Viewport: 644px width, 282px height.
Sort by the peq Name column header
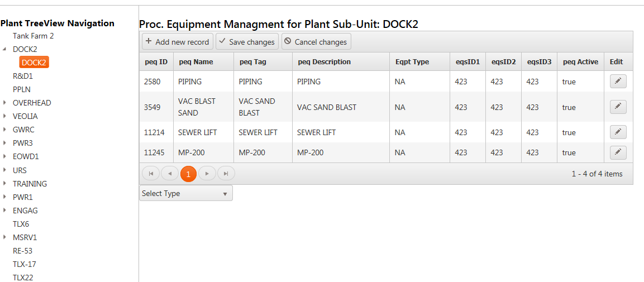[196, 62]
